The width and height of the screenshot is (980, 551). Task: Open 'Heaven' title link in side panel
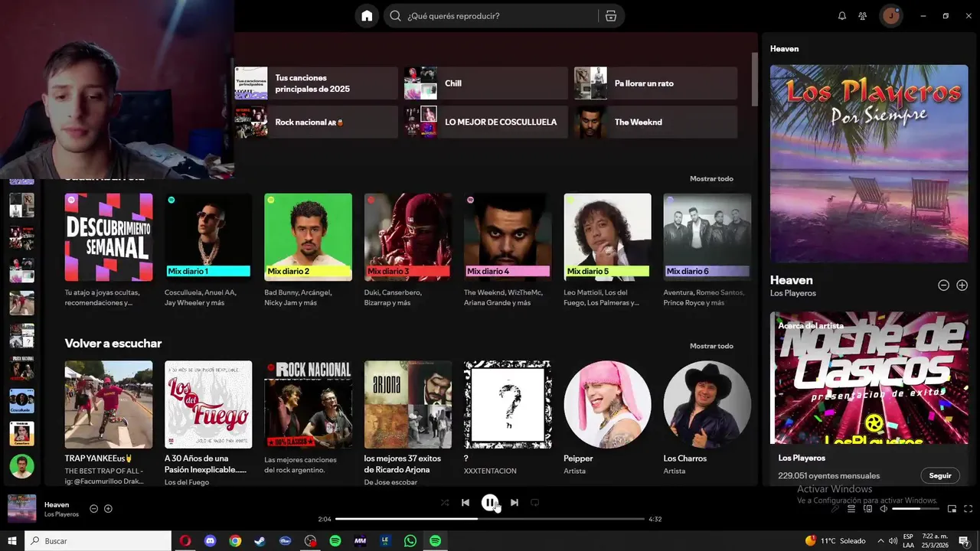coord(792,280)
